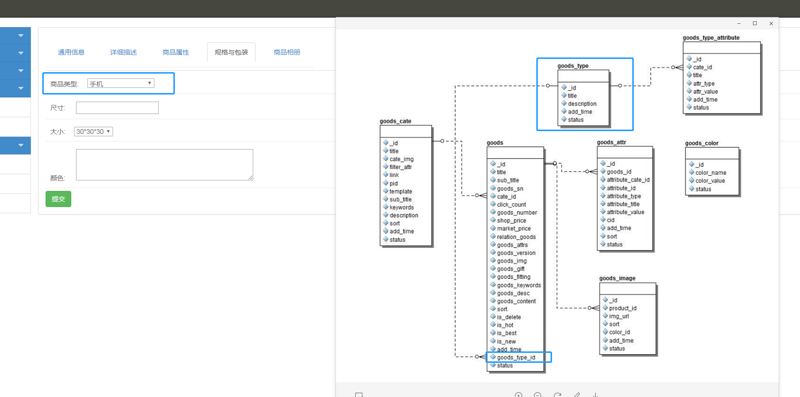The height and width of the screenshot is (397, 800).
Task: Click the goods_image table title
Action: [x=617, y=278]
